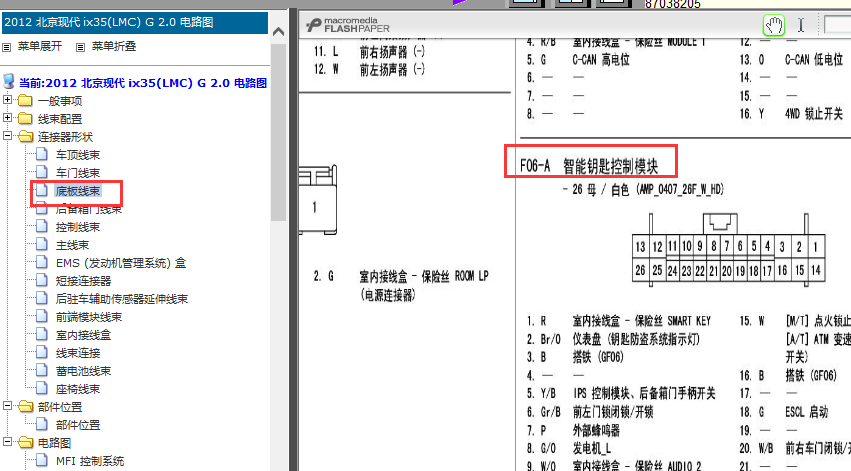
Task: Expand the 线束配置 tree node
Action: [7, 118]
